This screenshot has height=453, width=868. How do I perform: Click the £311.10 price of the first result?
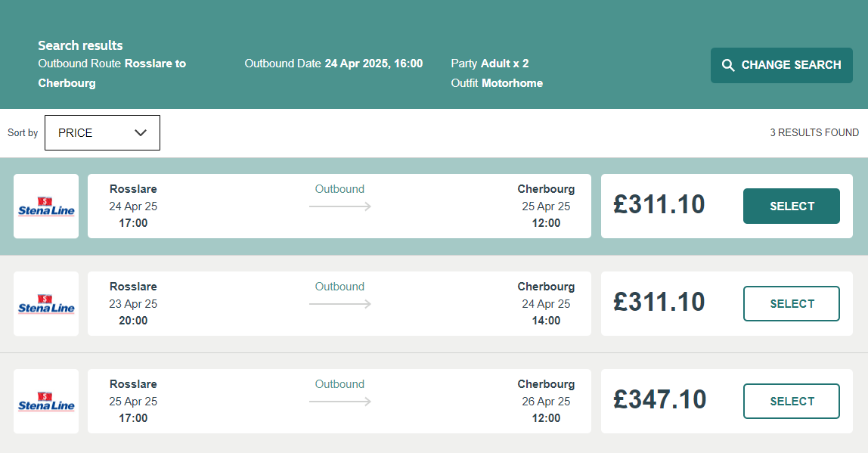(x=659, y=205)
